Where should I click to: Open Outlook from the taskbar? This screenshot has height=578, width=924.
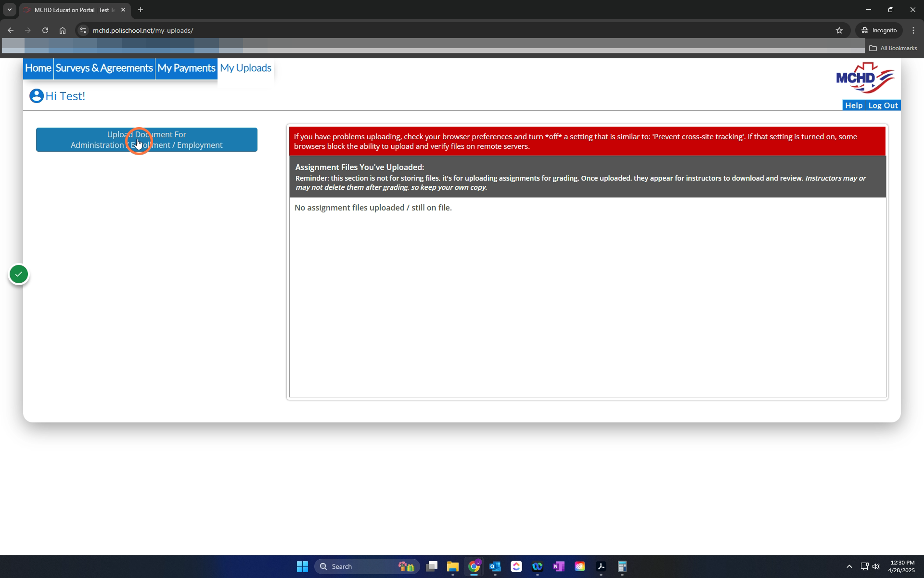pos(495,566)
